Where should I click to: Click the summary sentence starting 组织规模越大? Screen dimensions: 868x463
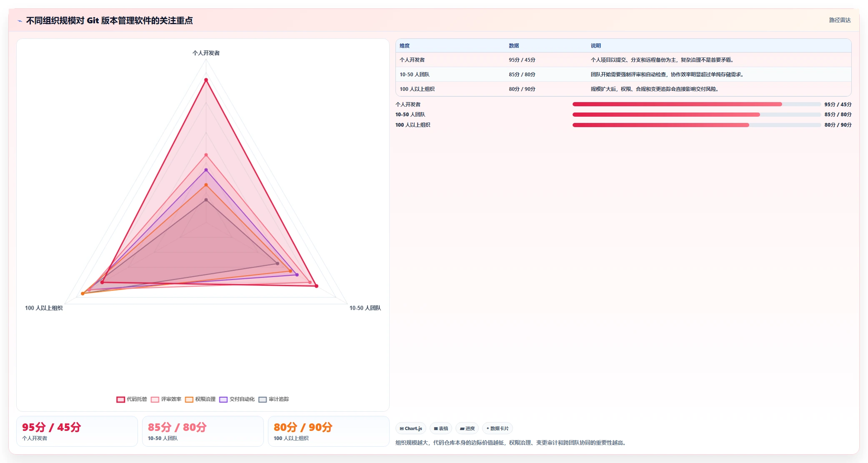point(512,443)
